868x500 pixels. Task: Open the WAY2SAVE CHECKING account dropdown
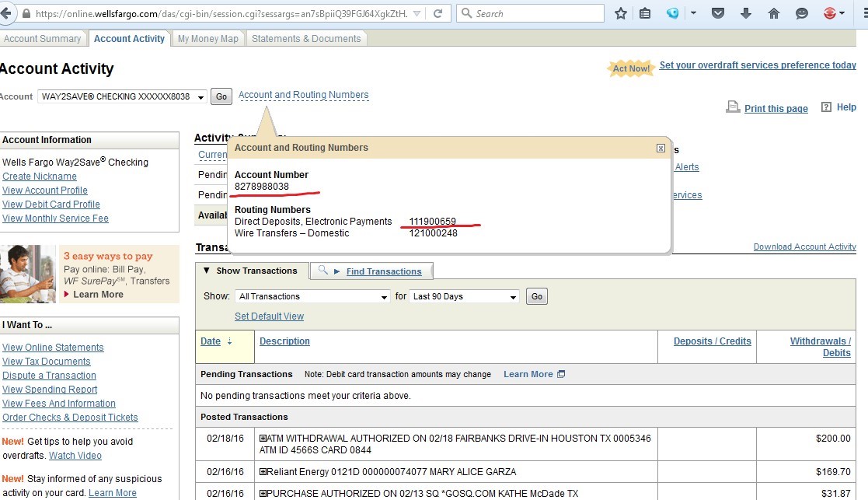click(200, 96)
